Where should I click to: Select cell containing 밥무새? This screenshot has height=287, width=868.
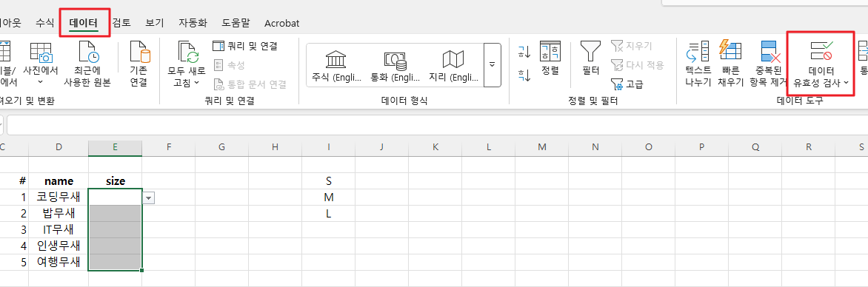point(59,214)
